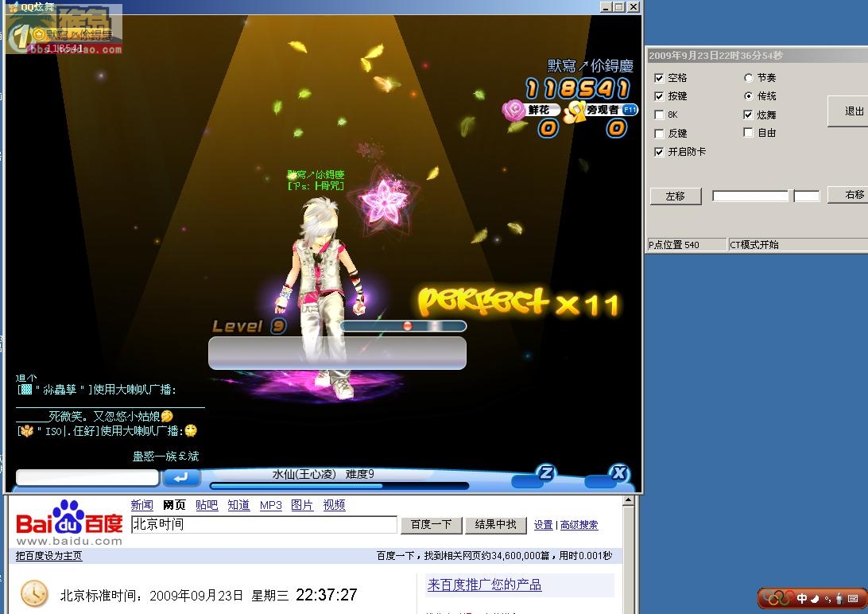This screenshot has width=868, height=614.
Task: Click the 中 input method indicator in tray
Action: (x=801, y=598)
